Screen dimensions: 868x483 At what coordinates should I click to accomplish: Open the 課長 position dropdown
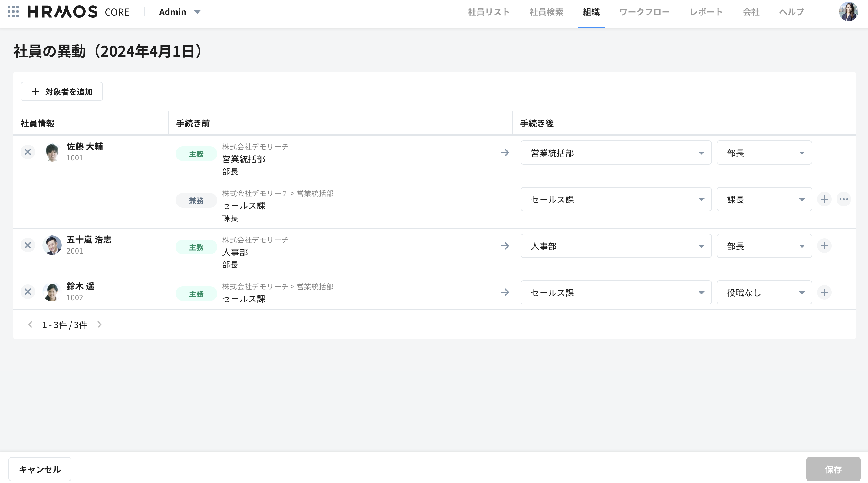(x=764, y=199)
